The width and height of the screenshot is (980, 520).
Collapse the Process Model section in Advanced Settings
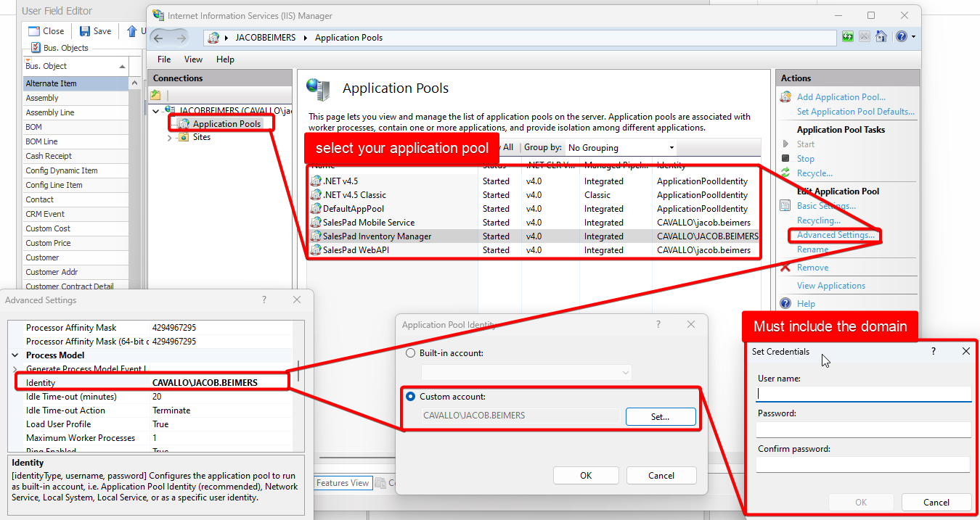coord(15,355)
